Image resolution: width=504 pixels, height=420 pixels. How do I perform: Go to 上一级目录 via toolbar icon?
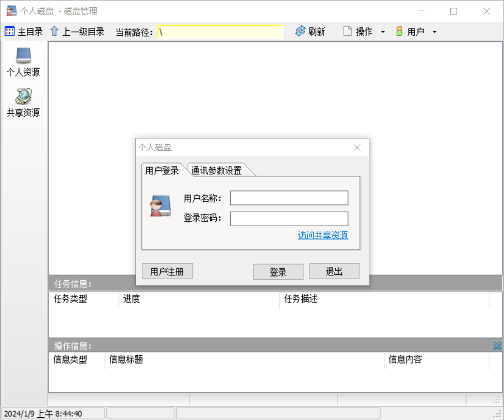[54, 31]
